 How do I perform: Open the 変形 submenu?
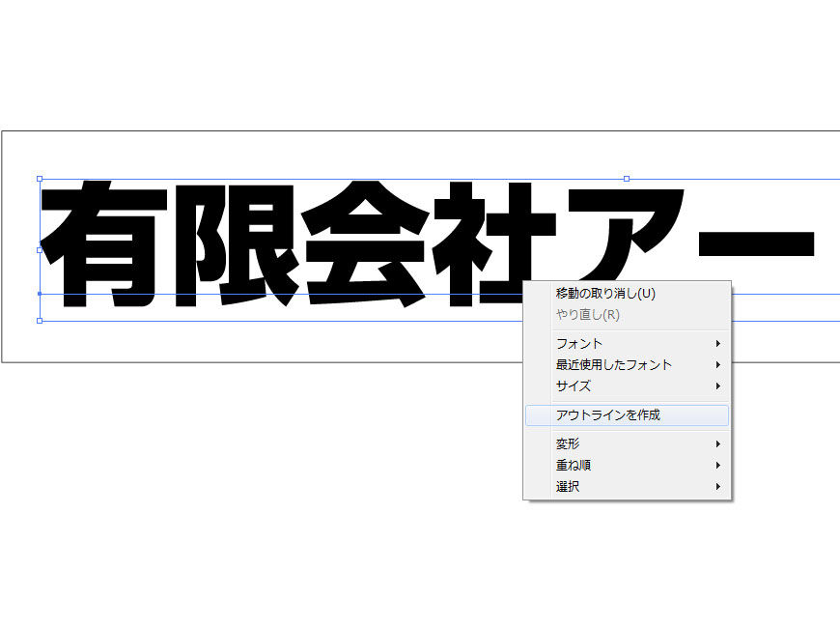tap(627, 444)
